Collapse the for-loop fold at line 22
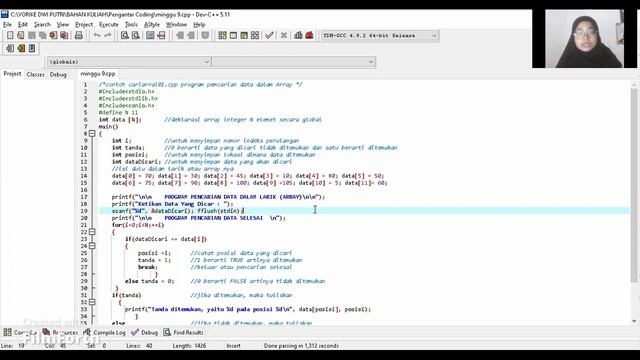 pyautogui.click(x=92, y=232)
